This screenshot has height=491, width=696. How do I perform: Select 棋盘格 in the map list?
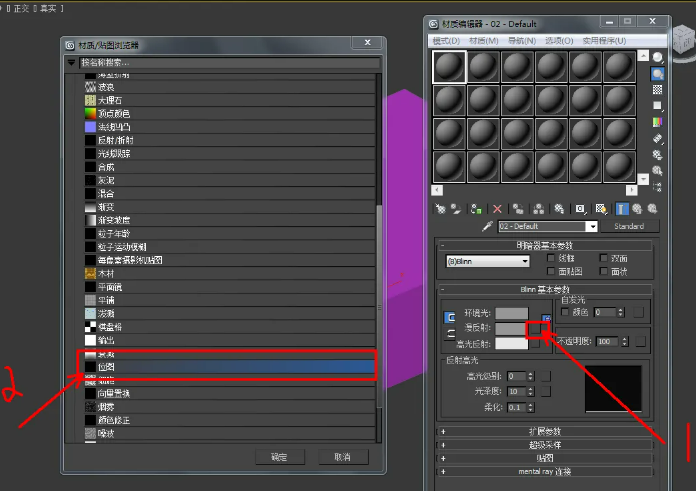[230, 327]
